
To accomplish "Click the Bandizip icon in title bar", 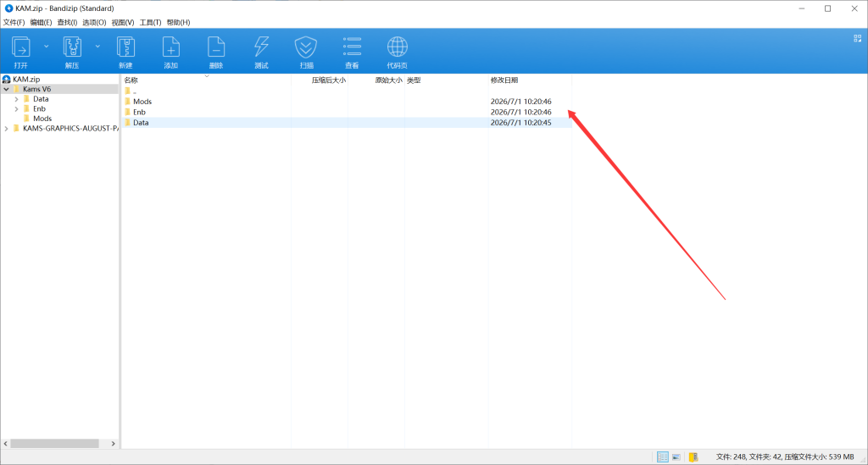I will (x=8, y=8).
